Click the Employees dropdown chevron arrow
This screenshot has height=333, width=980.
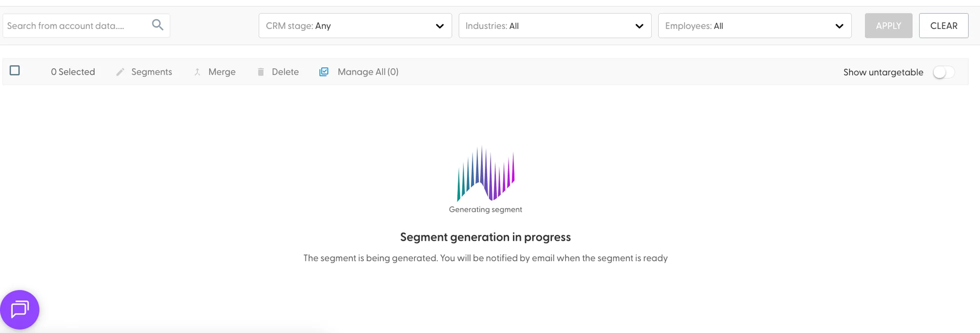click(839, 26)
